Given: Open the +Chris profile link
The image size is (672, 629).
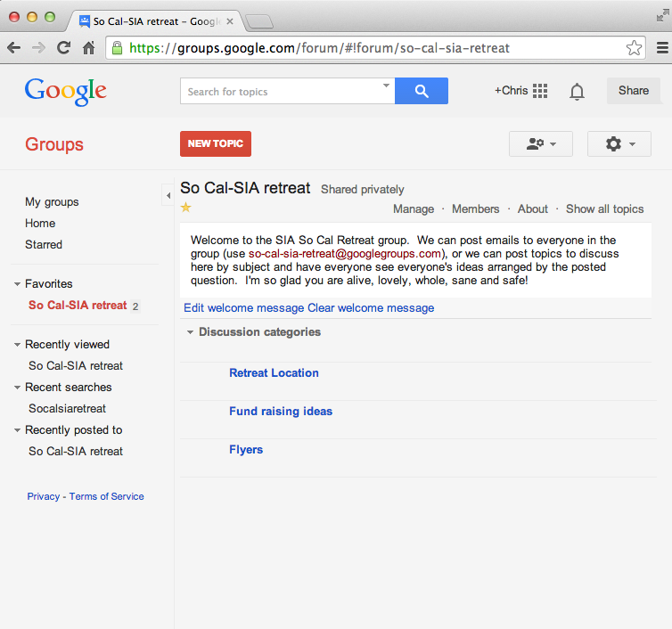Looking at the screenshot, I should (512, 91).
